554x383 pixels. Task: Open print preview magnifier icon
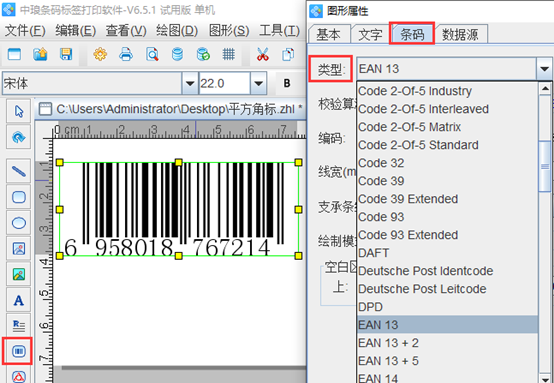click(152, 54)
